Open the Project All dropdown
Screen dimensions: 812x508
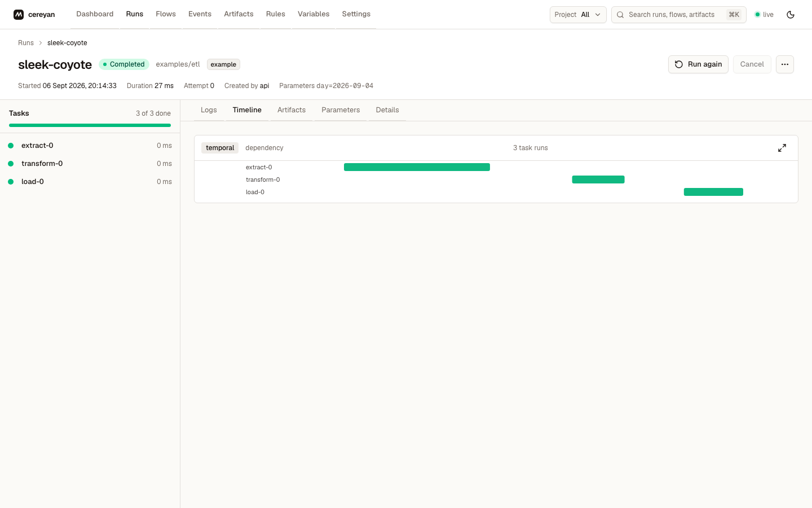click(x=578, y=15)
